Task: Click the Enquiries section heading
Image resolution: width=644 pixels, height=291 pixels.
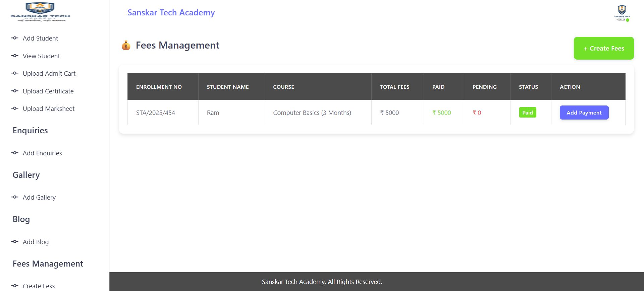Action: (x=30, y=130)
